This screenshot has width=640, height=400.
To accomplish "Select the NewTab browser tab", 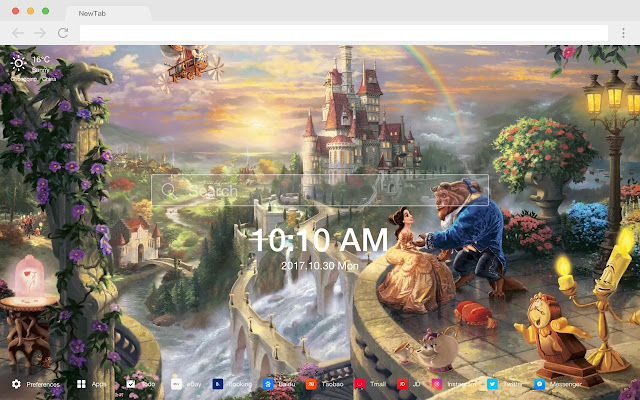I will point(109,13).
